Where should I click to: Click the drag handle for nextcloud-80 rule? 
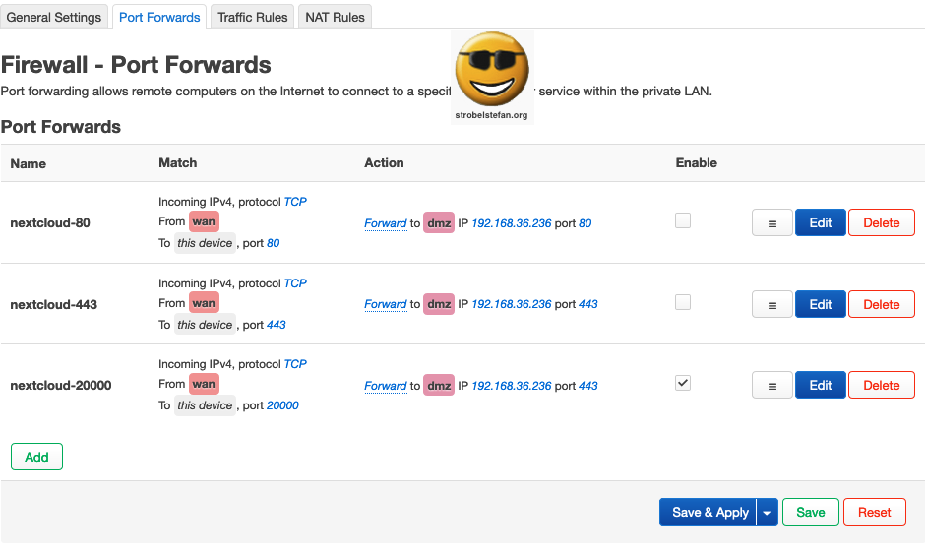tap(772, 223)
